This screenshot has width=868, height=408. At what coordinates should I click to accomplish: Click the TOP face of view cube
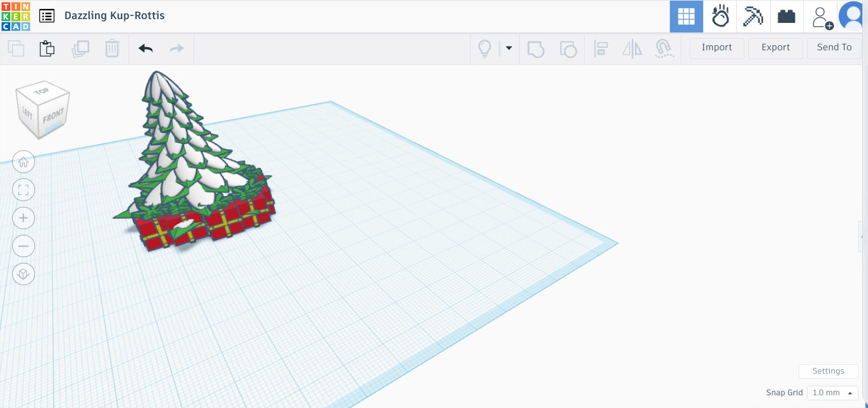42,92
